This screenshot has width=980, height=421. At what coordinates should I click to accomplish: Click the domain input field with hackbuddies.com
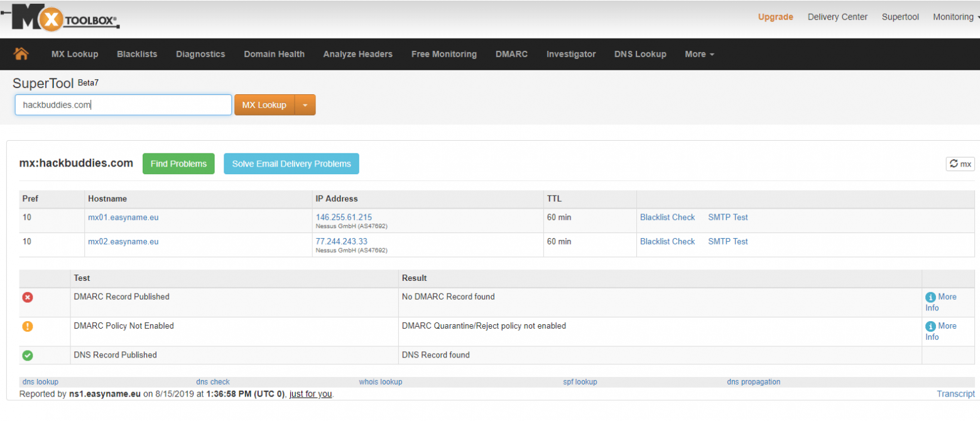123,105
